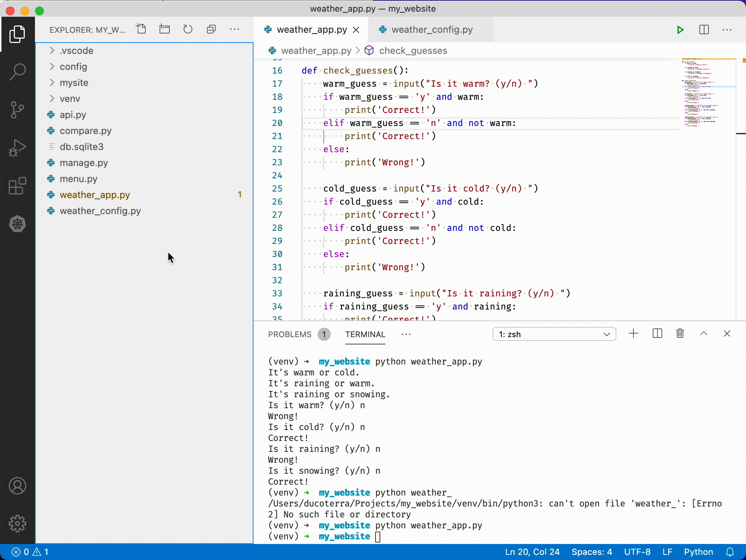The width and height of the screenshot is (746, 560).
Task: Refresh the Explorer file list
Action: click(188, 29)
